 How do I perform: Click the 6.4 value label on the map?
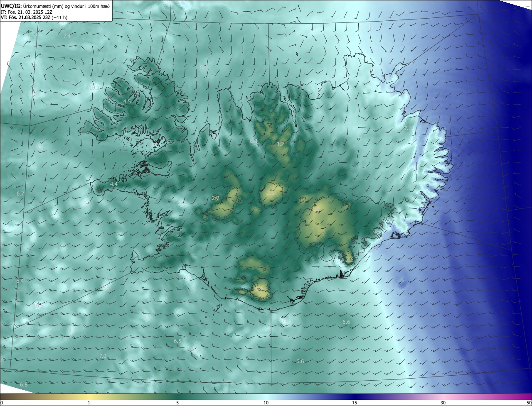point(20,281)
